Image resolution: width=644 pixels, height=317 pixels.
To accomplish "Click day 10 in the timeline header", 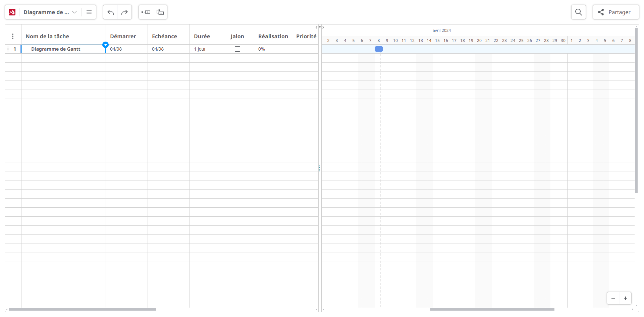I will tap(395, 41).
